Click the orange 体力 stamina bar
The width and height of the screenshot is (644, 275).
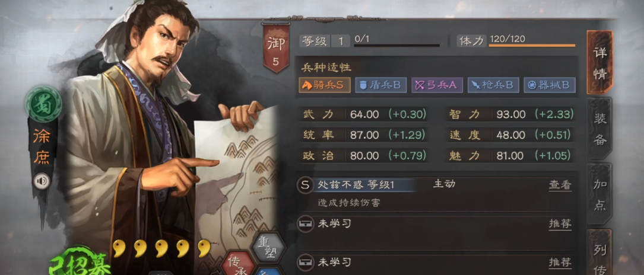pyautogui.click(x=532, y=46)
